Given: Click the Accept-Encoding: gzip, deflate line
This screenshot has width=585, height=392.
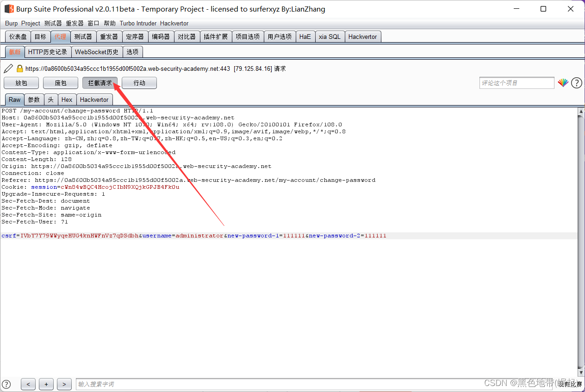Looking at the screenshot, I should click(57, 145).
